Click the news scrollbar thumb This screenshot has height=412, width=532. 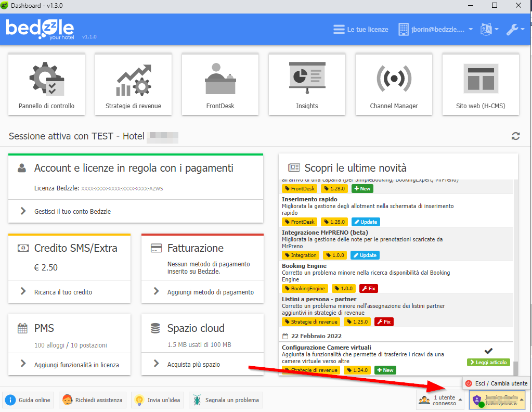[515, 368]
